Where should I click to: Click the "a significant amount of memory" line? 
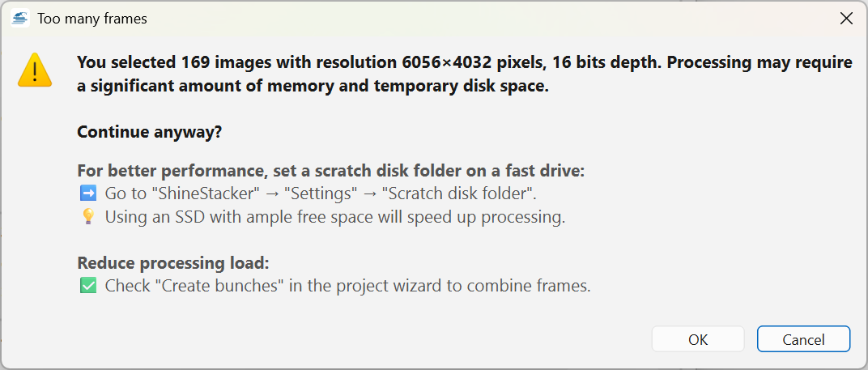313,87
